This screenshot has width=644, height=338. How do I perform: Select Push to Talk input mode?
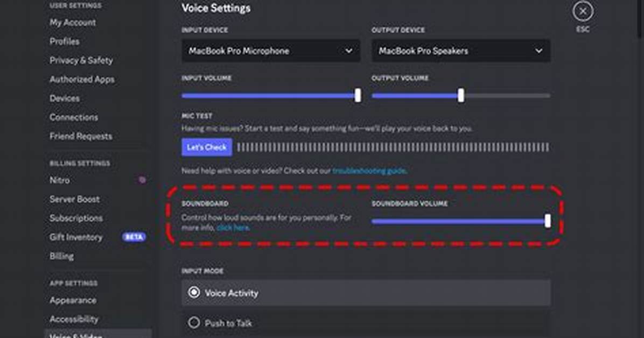click(366, 323)
